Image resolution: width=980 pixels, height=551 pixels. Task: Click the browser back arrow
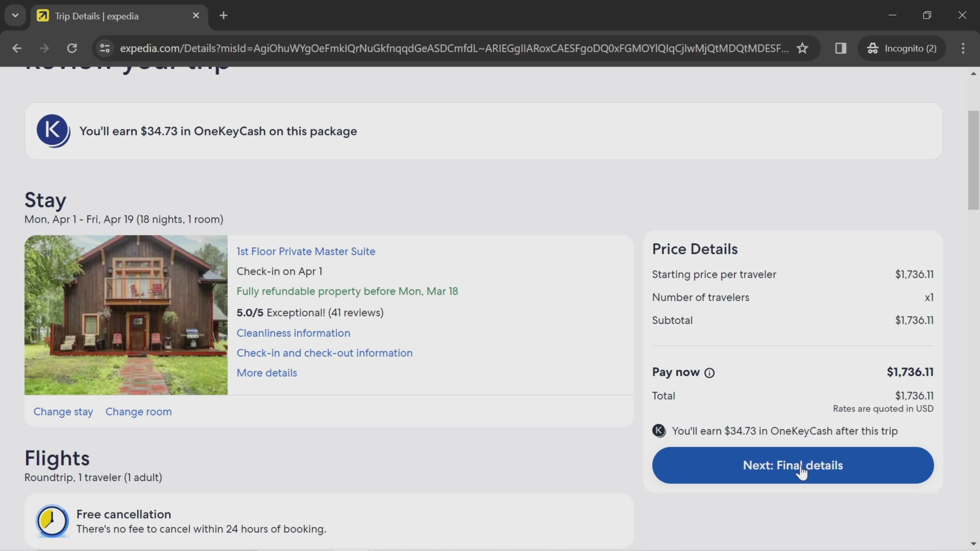point(17,48)
